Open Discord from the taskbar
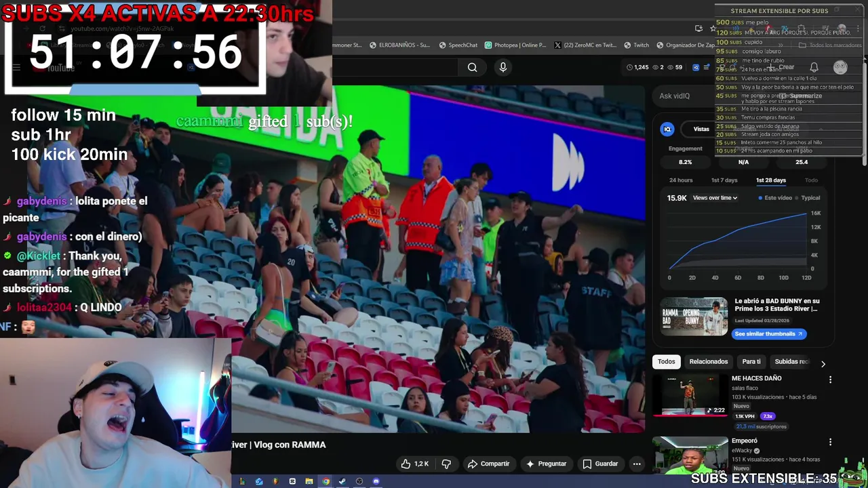The height and width of the screenshot is (488, 868). [x=376, y=481]
